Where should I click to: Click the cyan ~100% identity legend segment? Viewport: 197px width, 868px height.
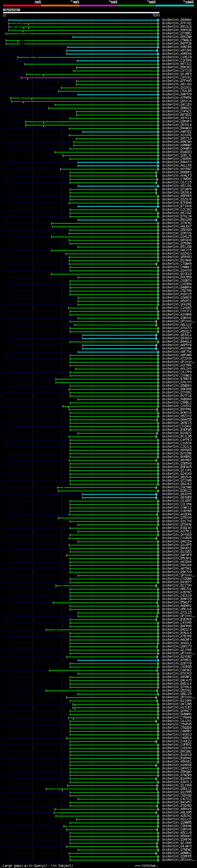coord(175,6)
